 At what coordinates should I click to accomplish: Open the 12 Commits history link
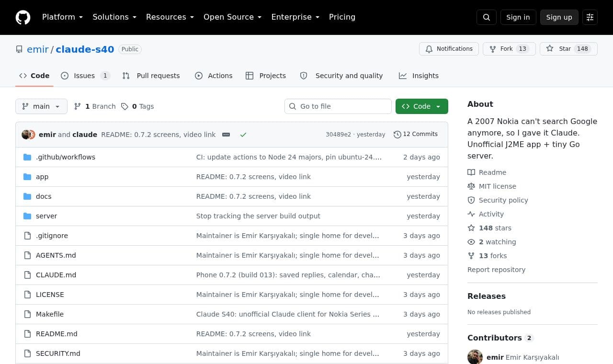coord(416,134)
